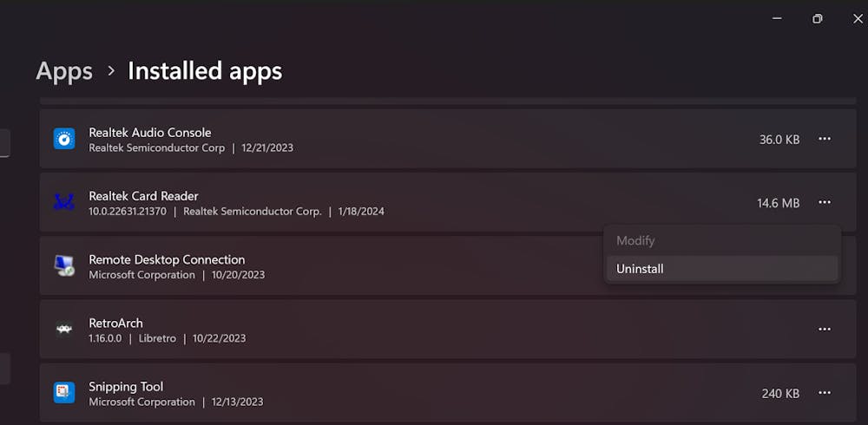The width and height of the screenshot is (868, 425).
Task: Maximize or restore the Settings window
Action: point(817,19)
